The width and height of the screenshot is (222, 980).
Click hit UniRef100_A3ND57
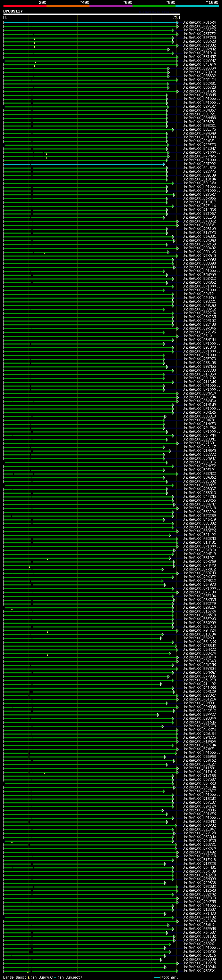click(x=199, y=110)
